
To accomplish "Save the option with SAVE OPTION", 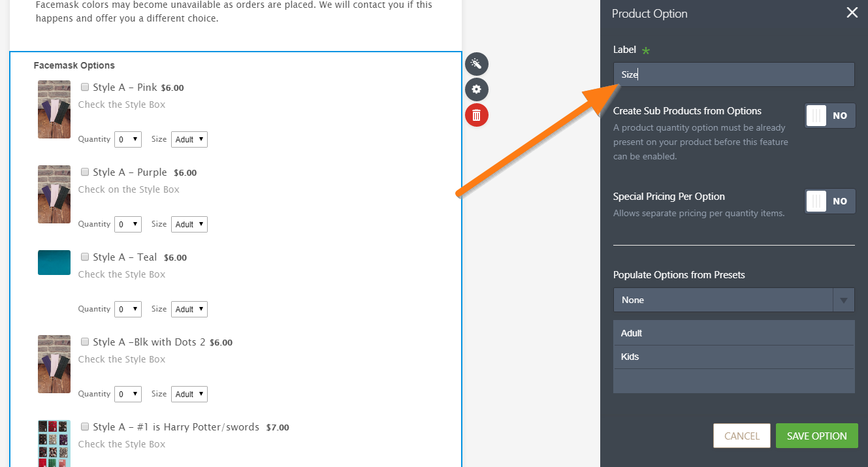I will click(816, 436).
